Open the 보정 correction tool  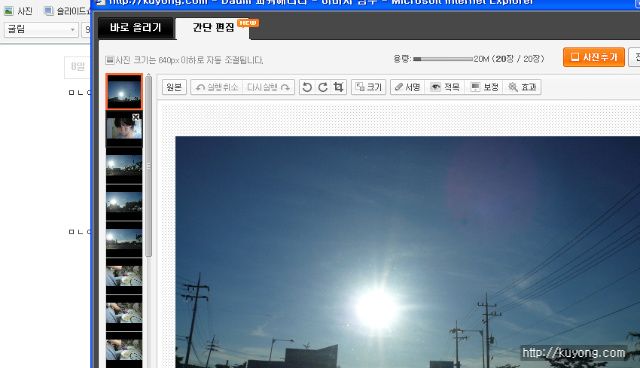484,87
